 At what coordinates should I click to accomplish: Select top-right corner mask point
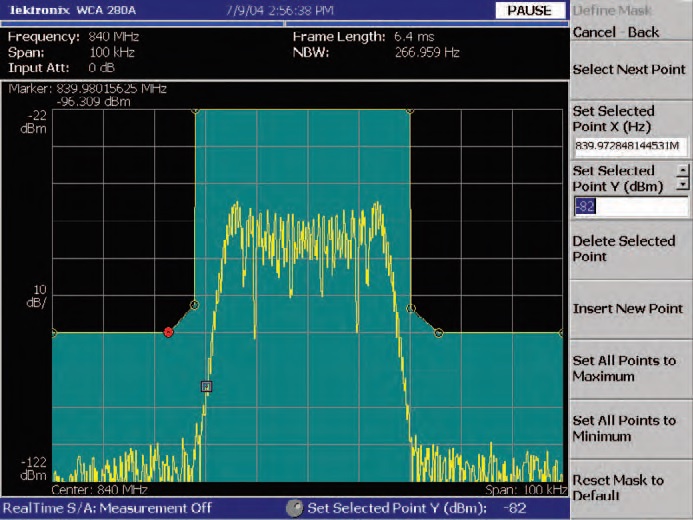(x=410, y=111)
